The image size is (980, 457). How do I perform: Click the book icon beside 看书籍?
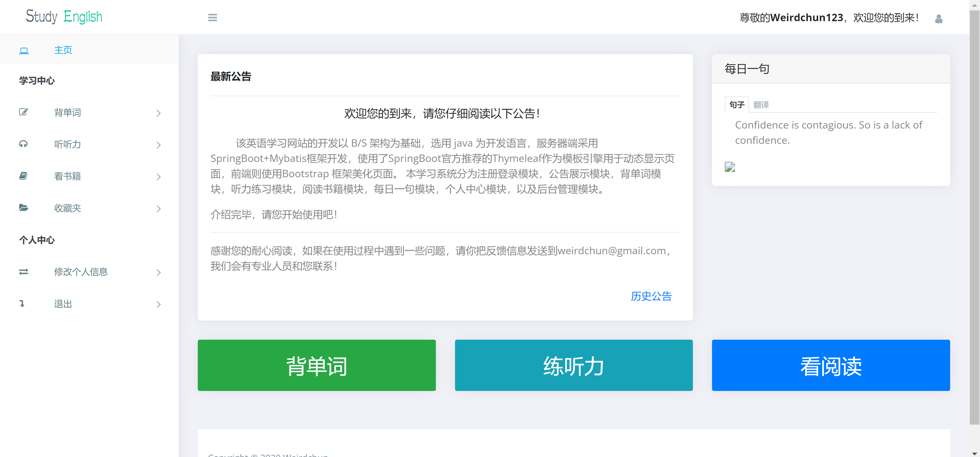(23, 176)
